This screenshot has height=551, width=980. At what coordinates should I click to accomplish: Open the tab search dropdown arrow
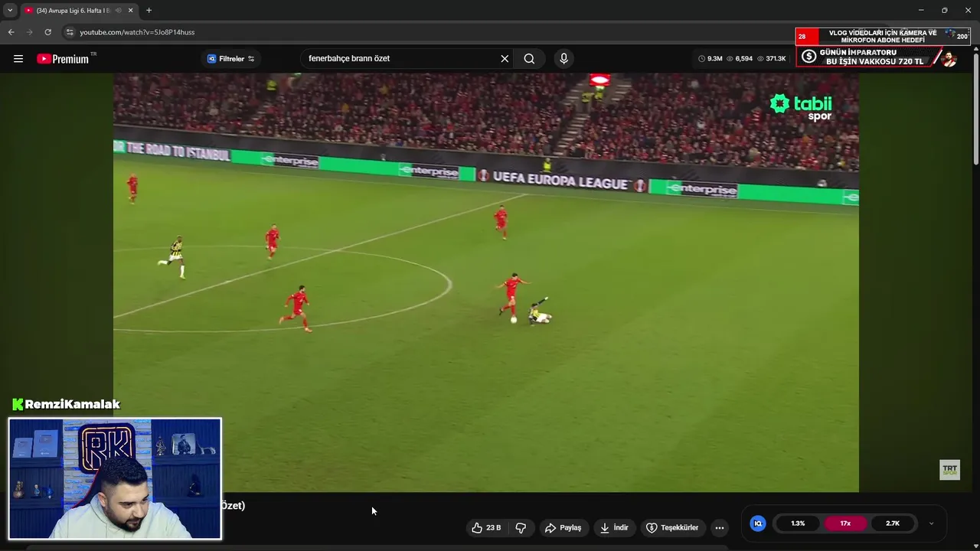(x=10, y=10)
